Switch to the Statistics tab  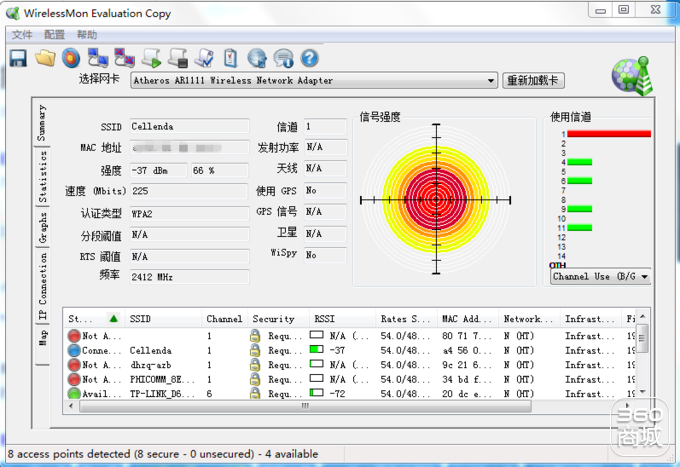tap(42, 176)
